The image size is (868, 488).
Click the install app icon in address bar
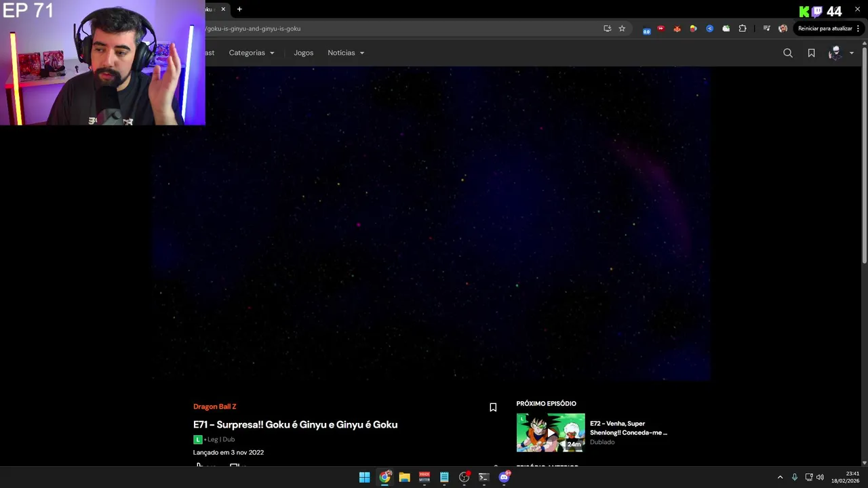tap(607, 28)
